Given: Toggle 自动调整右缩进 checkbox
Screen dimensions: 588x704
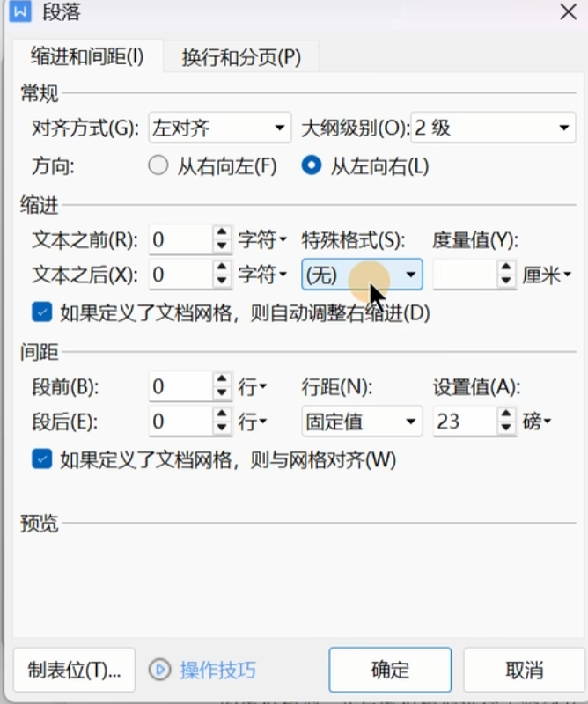Looking at the screenshot, I should [41, 312].
